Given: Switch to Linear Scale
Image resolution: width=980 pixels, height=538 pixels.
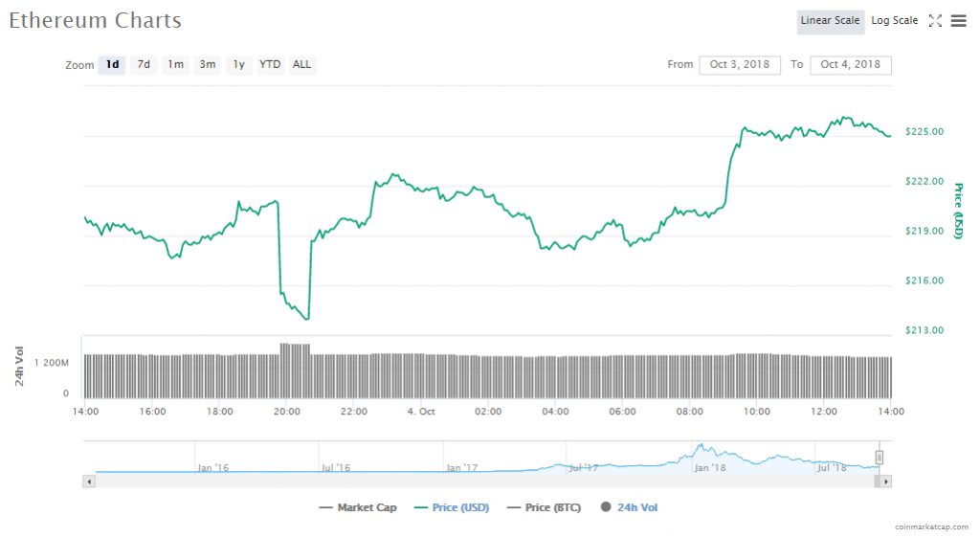Looking at the screenshot, I should 831,21.
